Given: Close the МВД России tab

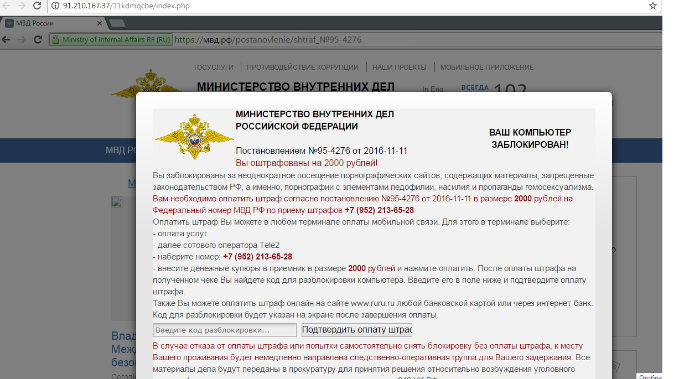Looking at the screenshot, I should tap(99, 23).
